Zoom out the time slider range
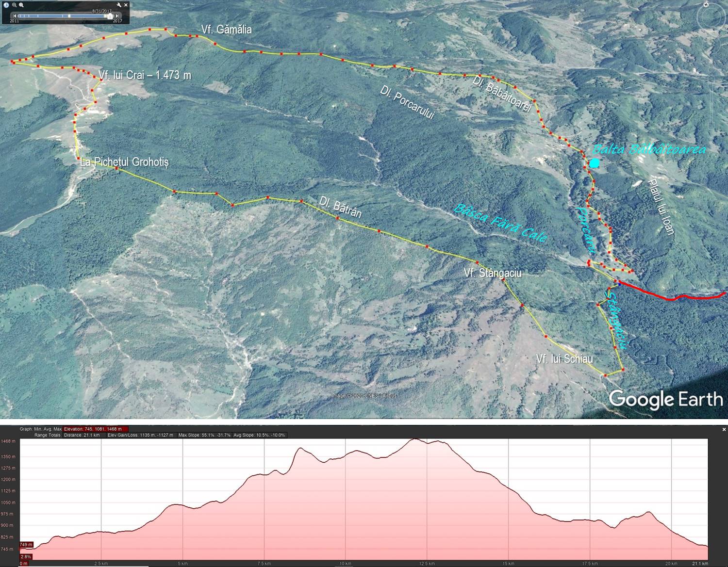Viewport: 728px width, 567px height. (14, 5)
